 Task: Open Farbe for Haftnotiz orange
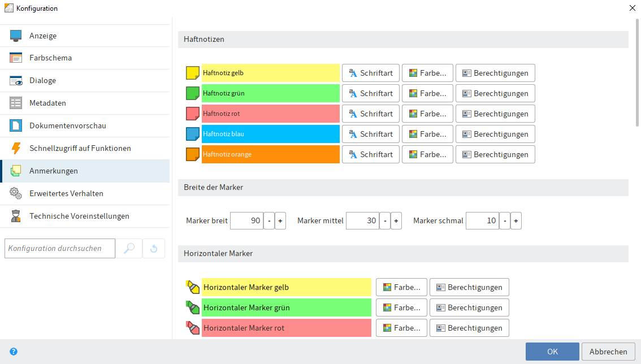(427, 154)
